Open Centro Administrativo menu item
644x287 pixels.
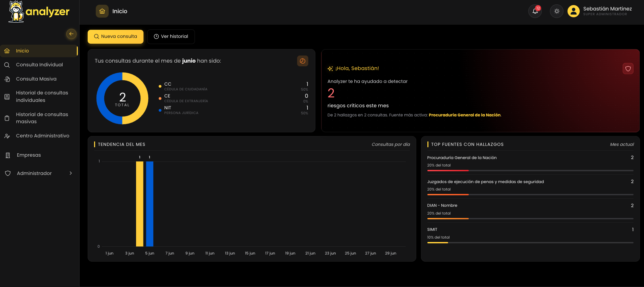click(x=39, y=136)
